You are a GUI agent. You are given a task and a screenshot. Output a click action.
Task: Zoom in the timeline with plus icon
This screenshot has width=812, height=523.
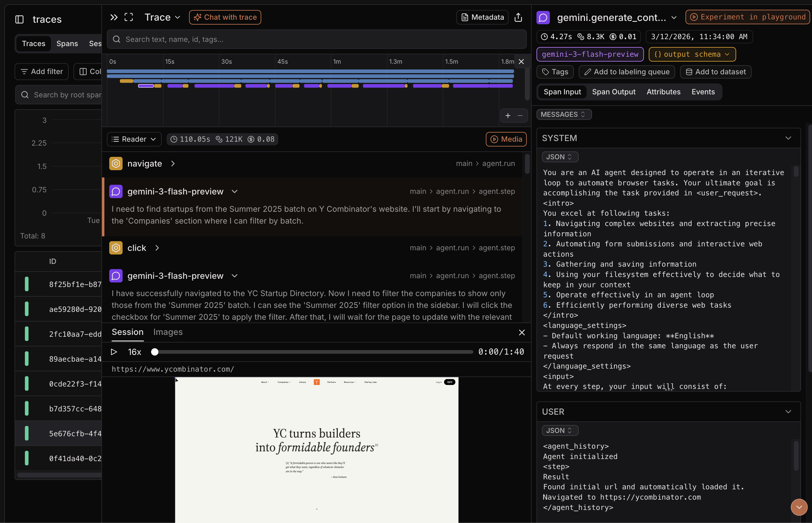coord(508,116)
